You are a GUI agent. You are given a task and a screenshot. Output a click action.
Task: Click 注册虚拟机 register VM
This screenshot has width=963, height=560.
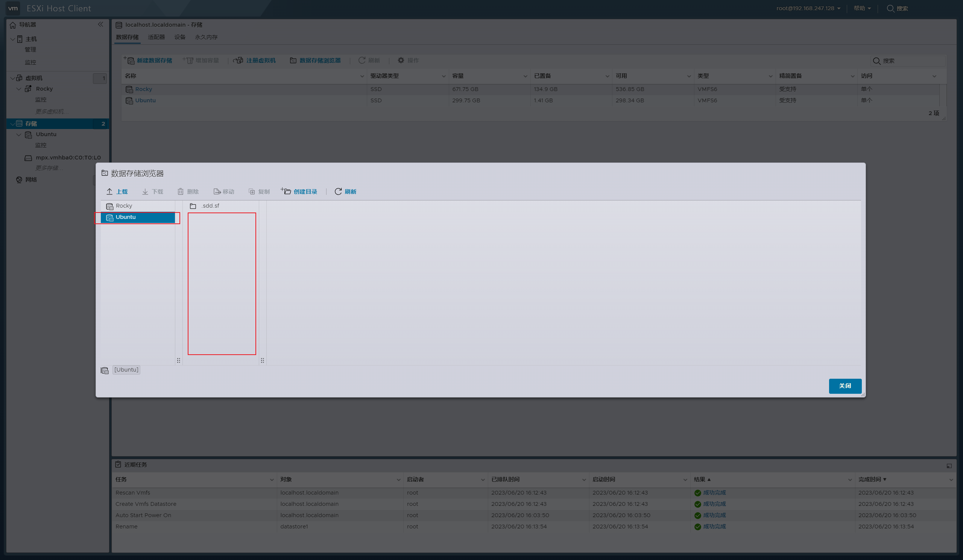pos(255,60)
